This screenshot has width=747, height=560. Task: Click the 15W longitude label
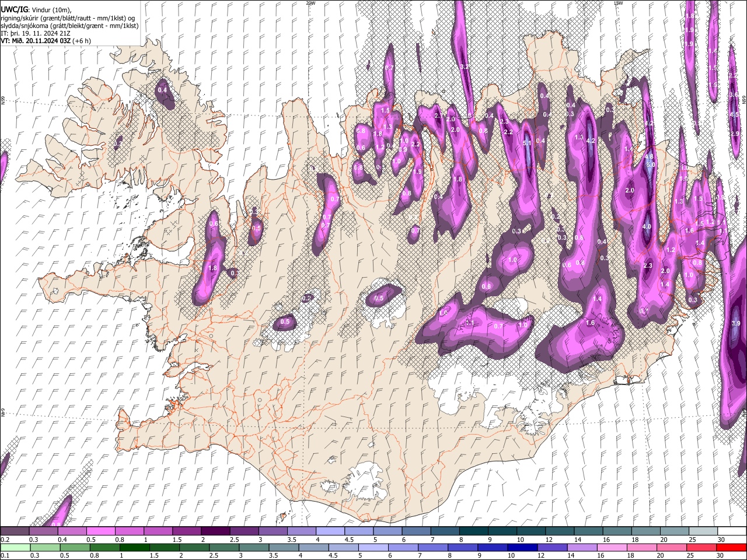(619, 3)
